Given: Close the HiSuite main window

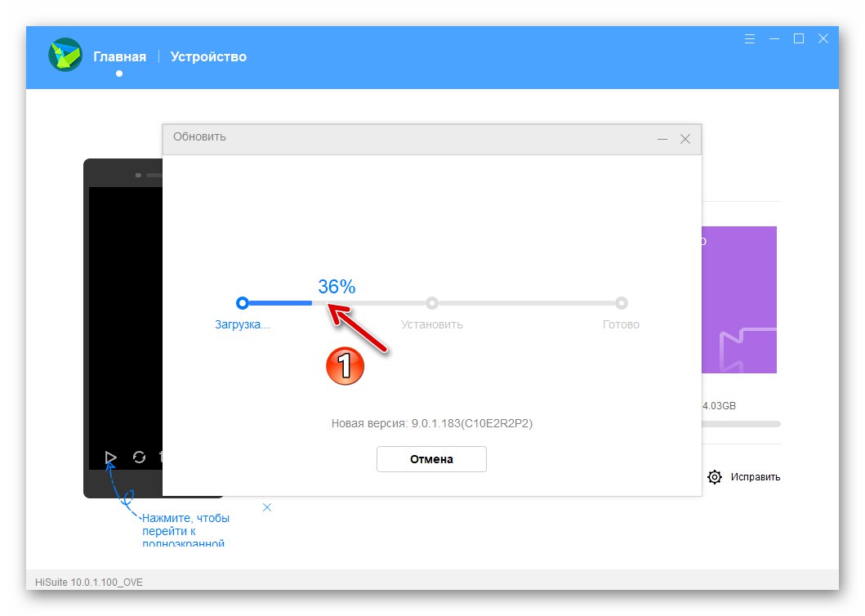Looking at the screenshot, I should coord(823,38).
